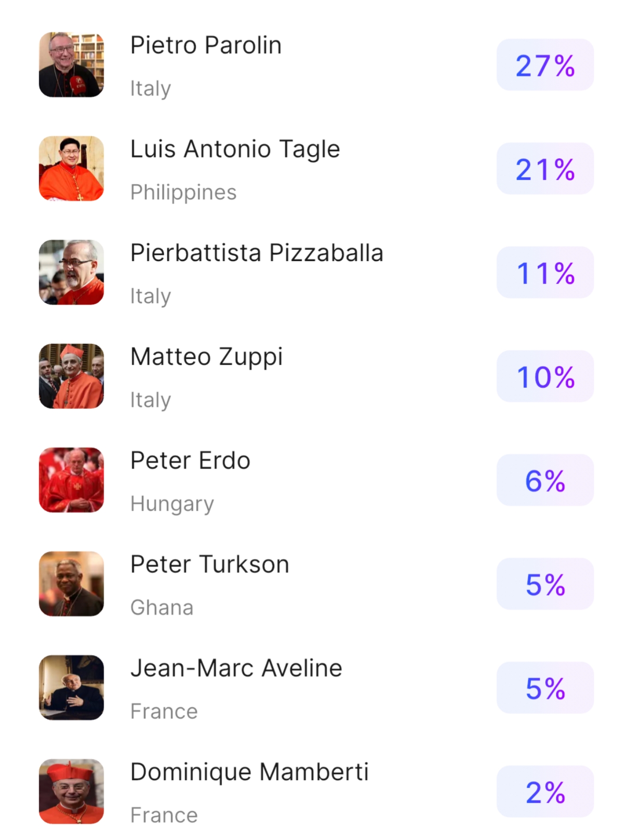Open Luis Antonio Tagle's photo thumbnail
The width and height of the screenshot is (633, 840).
tap(71, 169)
